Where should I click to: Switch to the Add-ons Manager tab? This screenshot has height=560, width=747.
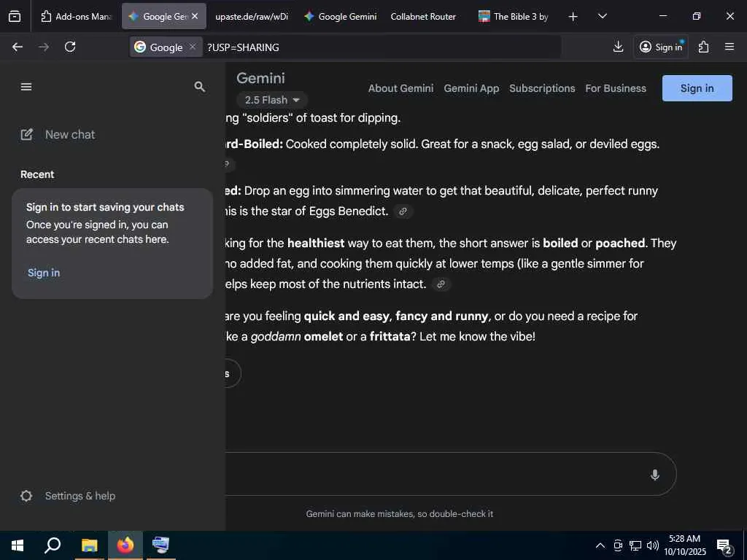[x=76, y=16]
